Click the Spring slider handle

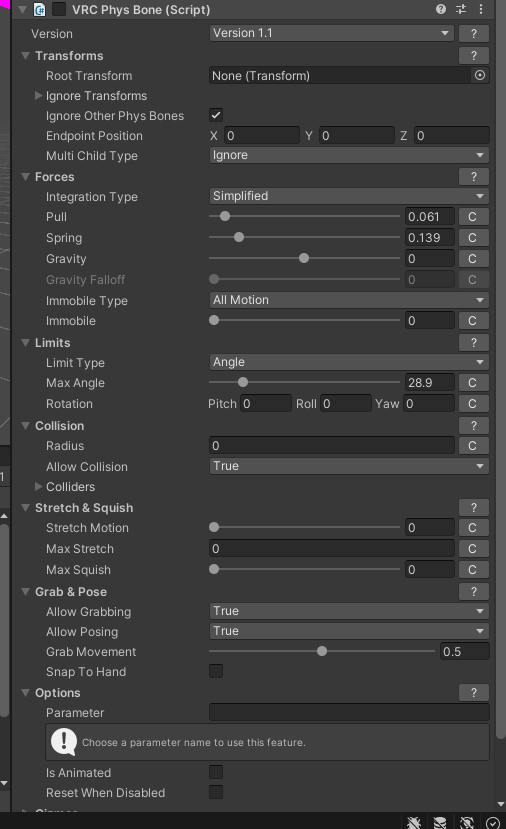pos(239,237)
